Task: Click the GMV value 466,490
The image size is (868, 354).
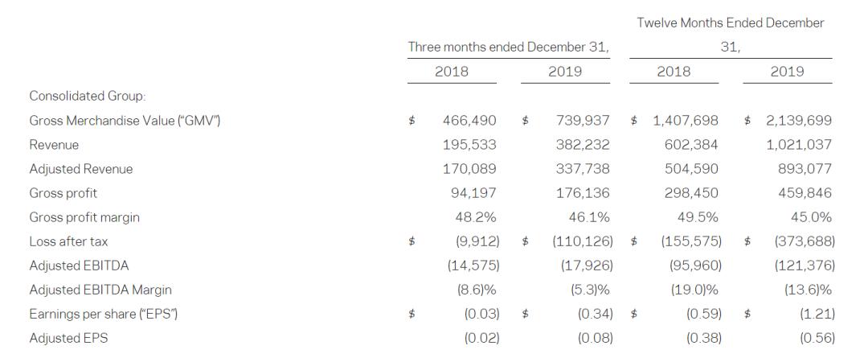Action: pos(469,121)
